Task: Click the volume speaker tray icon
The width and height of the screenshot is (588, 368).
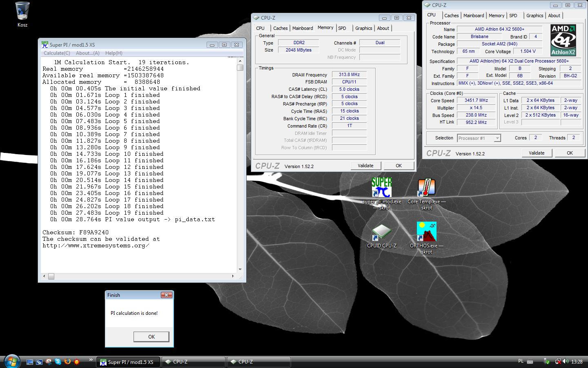Action: pos(566,361)
